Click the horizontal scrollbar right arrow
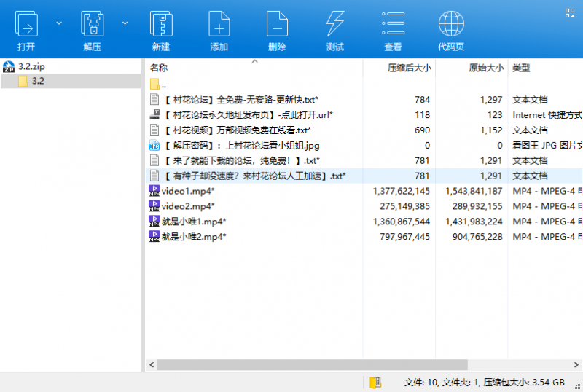This screenshot has width=583, height=392. [x=578, y=364]
